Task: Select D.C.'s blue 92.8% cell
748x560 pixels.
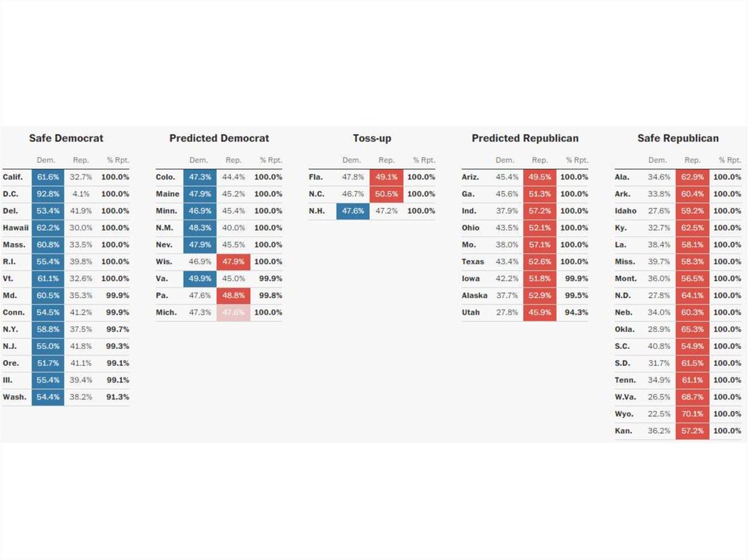Action: pyautogui.click(x=48, y=193)
